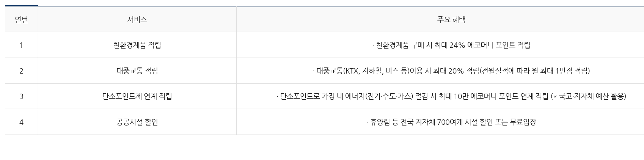Click the KTX 대중교통 20% benefit text

[451, 71]
